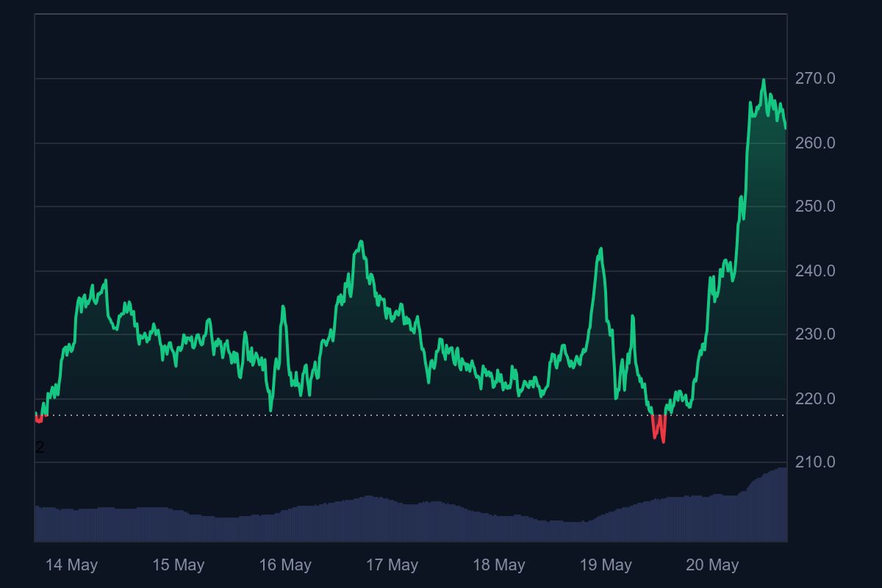Click the highest price peak near 270

(764, 81)
